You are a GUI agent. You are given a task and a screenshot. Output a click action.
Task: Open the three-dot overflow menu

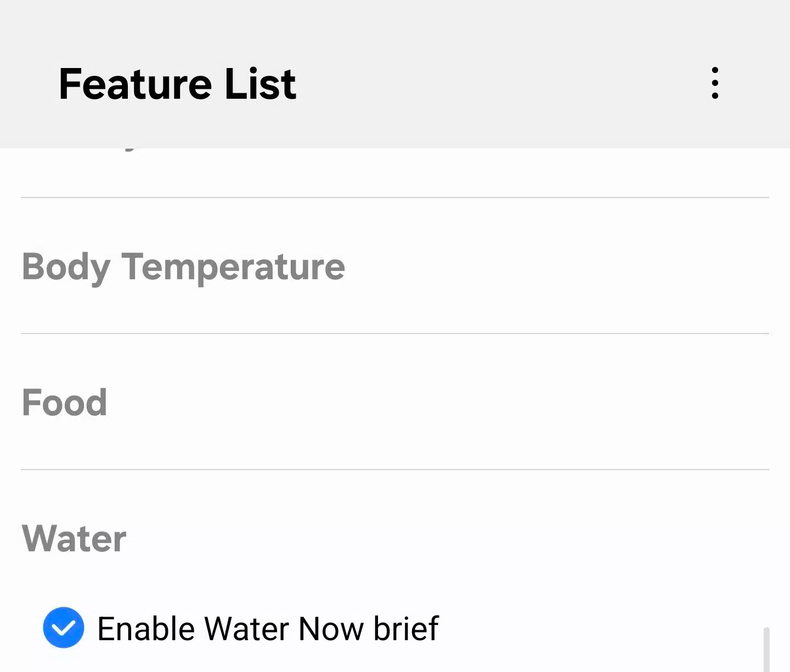(x=714, y=83)
